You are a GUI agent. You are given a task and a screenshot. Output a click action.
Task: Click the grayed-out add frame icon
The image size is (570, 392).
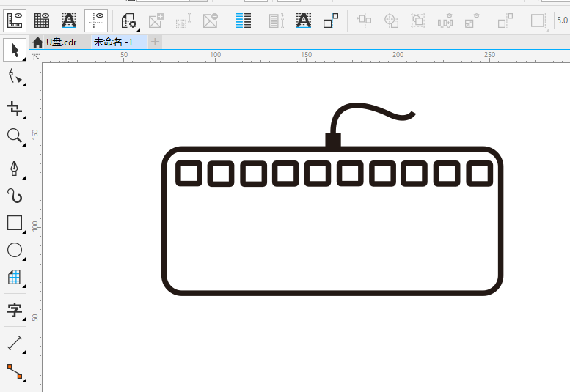click(156, 21)
